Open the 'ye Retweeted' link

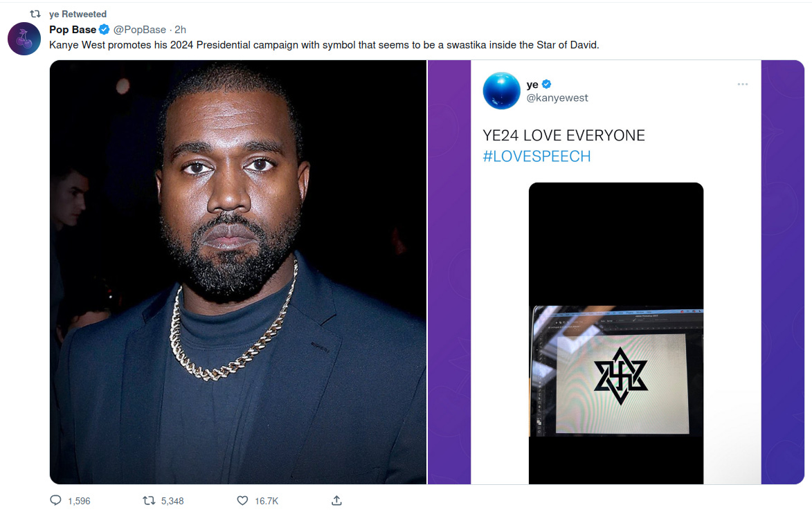pyautogui.click(x=78, y=14)
